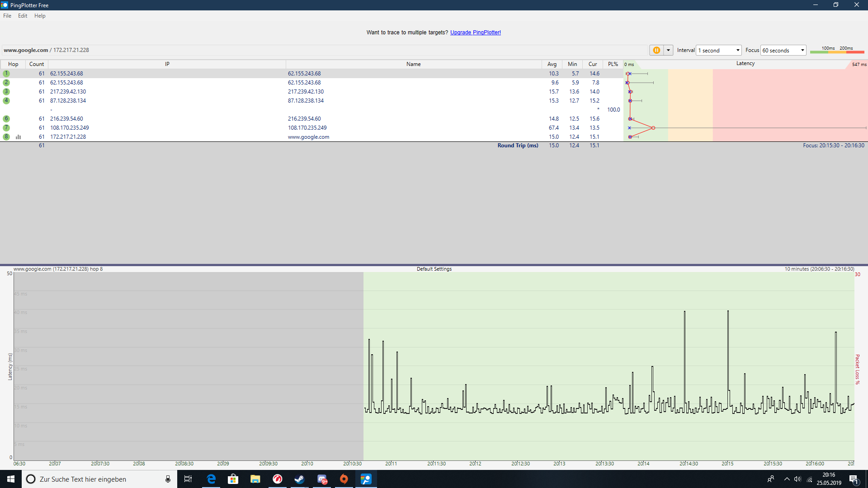Open the Steam taskbar icon
Viewport: 868px width, 488px height.
299,479
